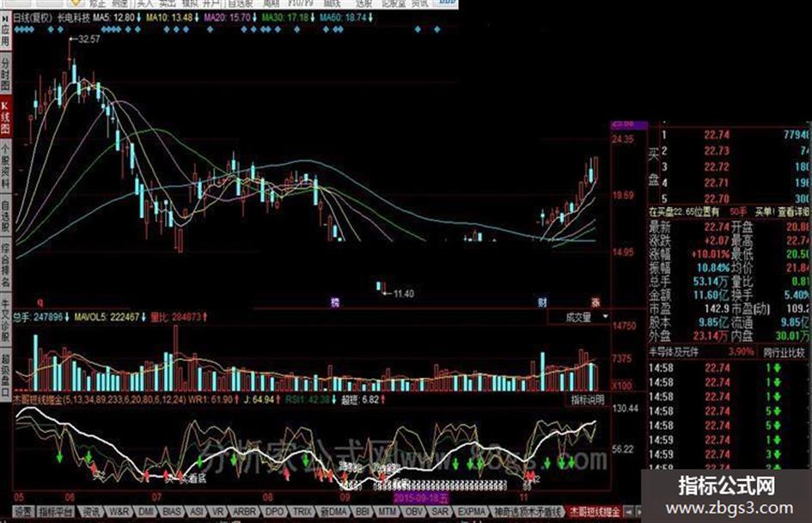Click the 开户 toolbar item
This screenshot has width=812, height=523.
[211, 3]
